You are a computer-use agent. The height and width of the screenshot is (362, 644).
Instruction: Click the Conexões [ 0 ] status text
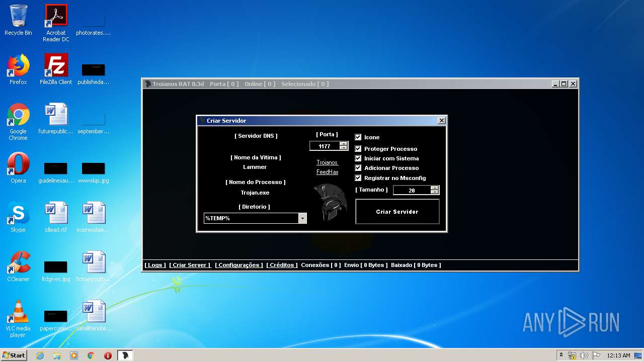tap(320, 265)
